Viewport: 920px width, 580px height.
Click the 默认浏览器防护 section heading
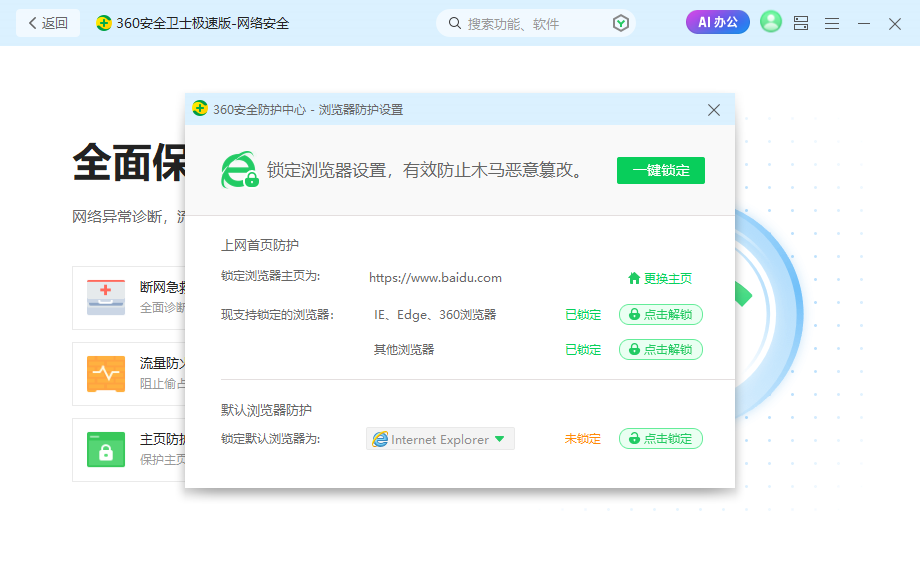[266, 410]
